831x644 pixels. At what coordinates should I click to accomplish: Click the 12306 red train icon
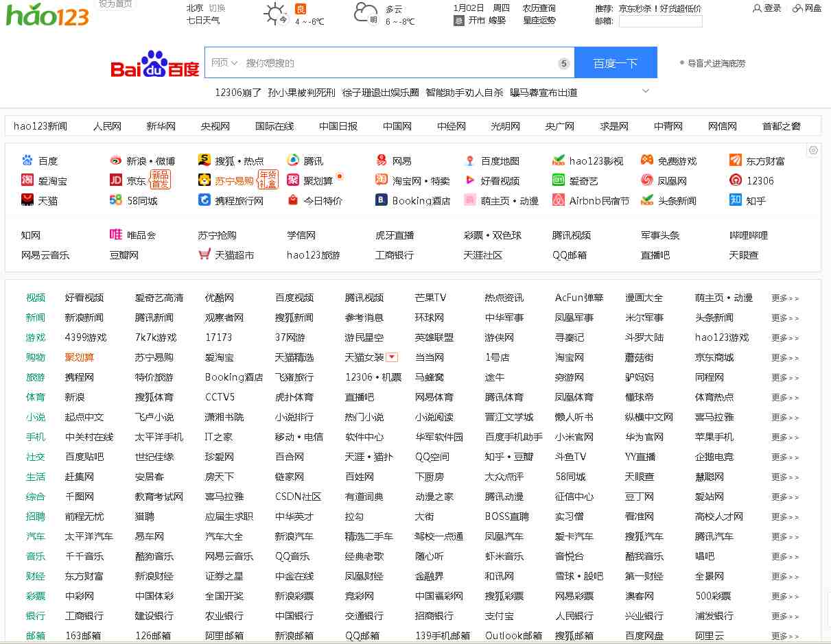736,180
